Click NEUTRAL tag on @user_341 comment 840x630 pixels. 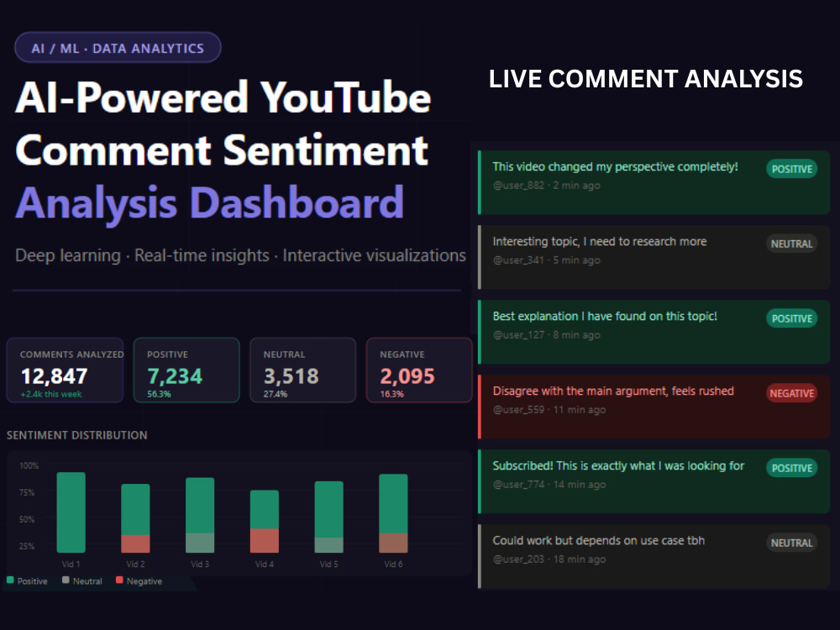coord(792,244)
